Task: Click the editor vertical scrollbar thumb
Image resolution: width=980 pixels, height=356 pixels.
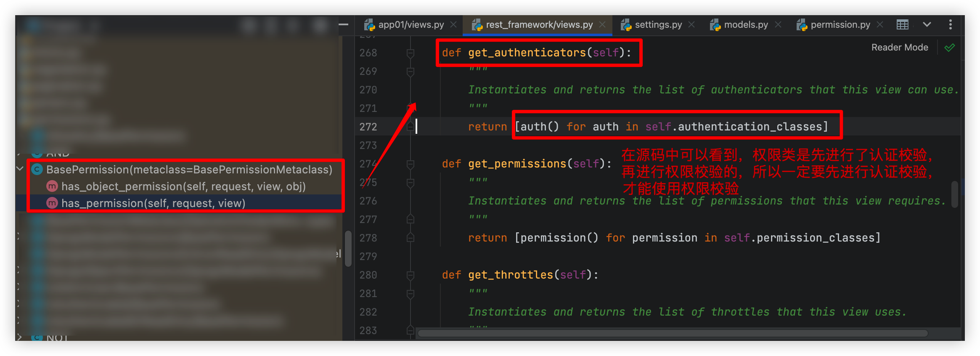Action: pyautogui.click(x=954, y=194)
